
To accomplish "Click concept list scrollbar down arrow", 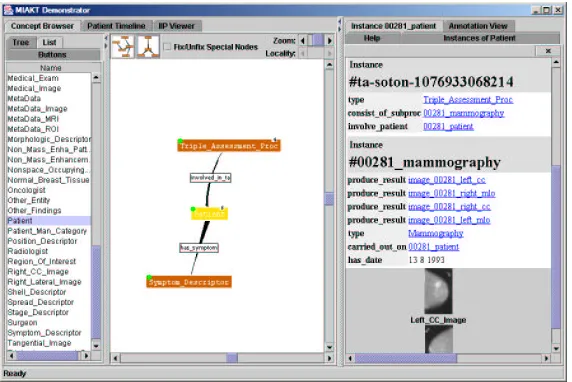I will 96,345.
